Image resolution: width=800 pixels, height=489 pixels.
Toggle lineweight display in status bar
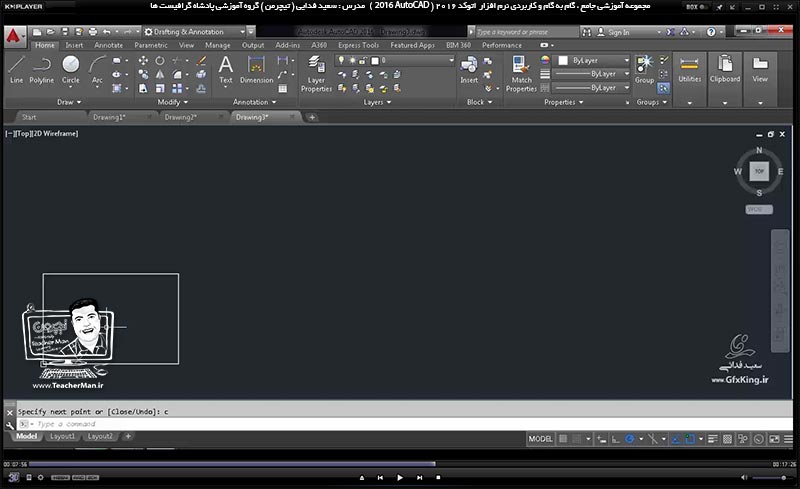713,439
